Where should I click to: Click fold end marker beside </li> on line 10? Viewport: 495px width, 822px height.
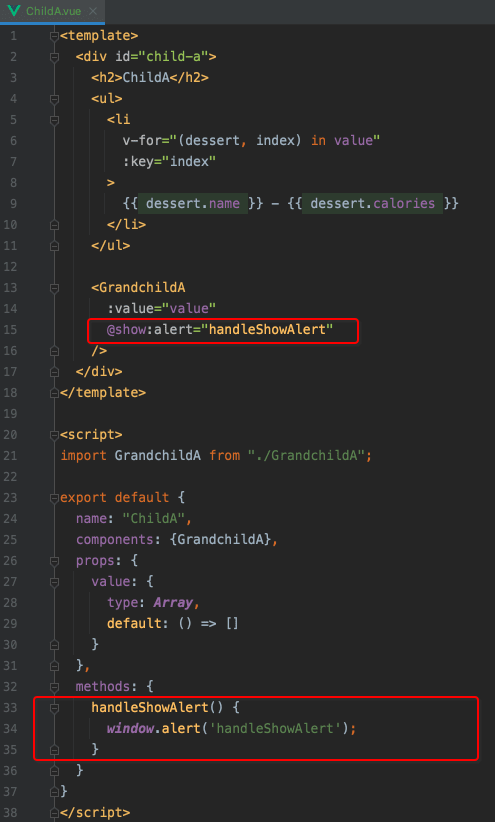pos(54,225)
